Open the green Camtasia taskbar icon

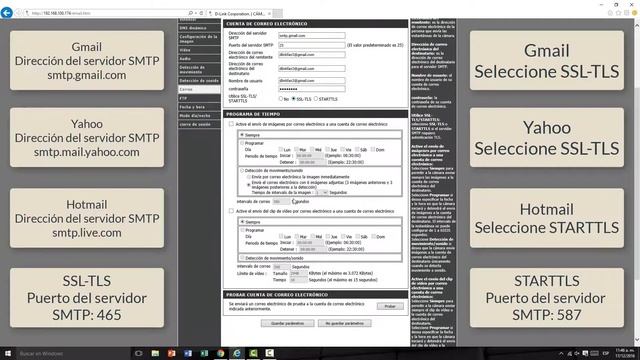click(253, 353)
